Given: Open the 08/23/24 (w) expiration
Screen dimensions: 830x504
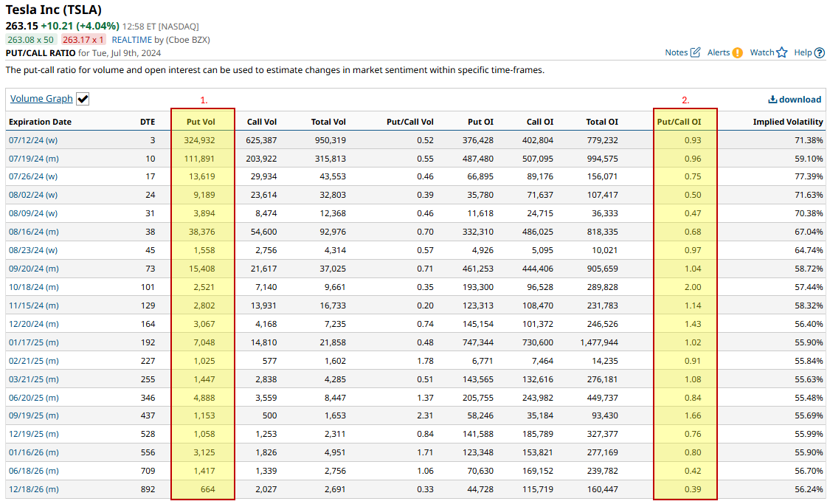Looking at the screenshot, I should click(32, 250).
